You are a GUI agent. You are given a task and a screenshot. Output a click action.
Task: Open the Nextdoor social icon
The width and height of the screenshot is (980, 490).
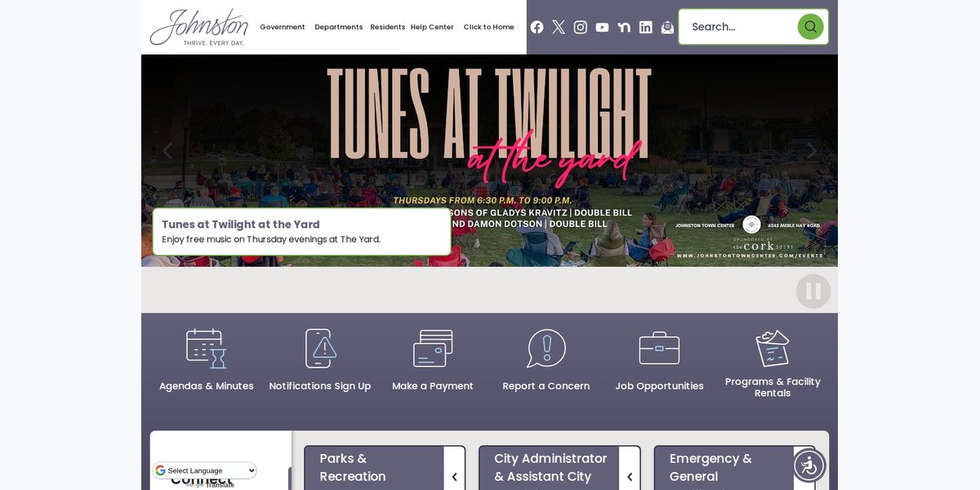pyautogui.click(x=624, y=27)
